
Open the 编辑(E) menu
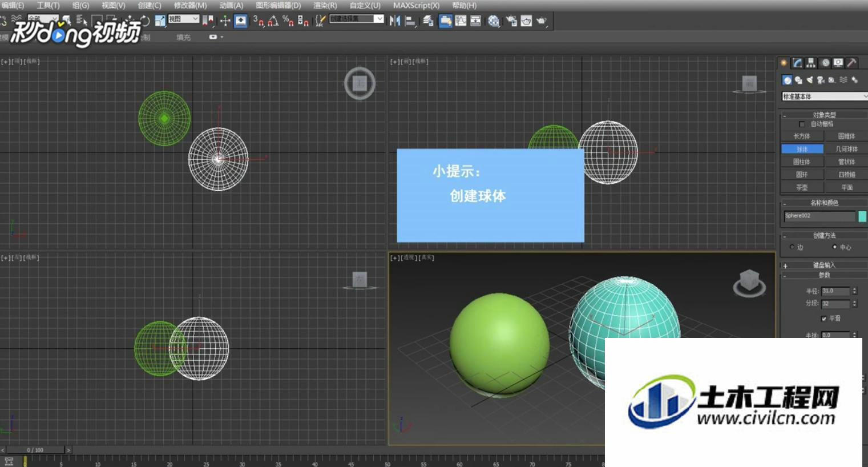tap(13, 5)
